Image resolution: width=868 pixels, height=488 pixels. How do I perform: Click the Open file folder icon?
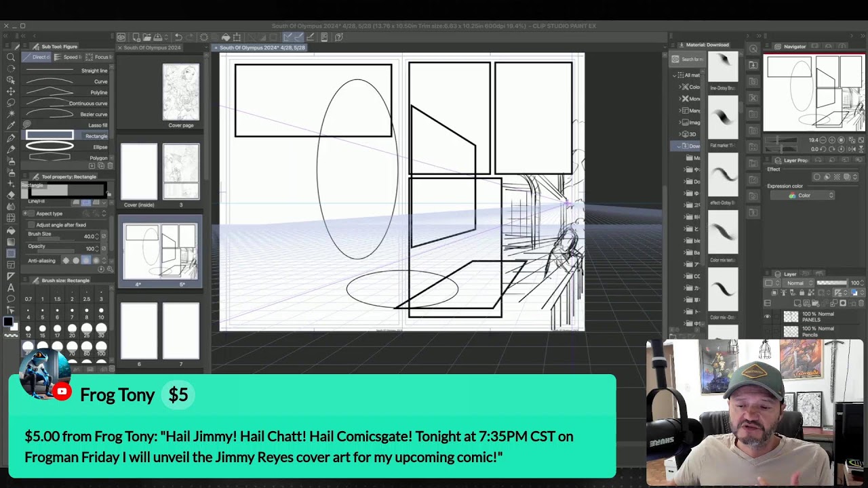pyautogui.click(x=147, y=37)
